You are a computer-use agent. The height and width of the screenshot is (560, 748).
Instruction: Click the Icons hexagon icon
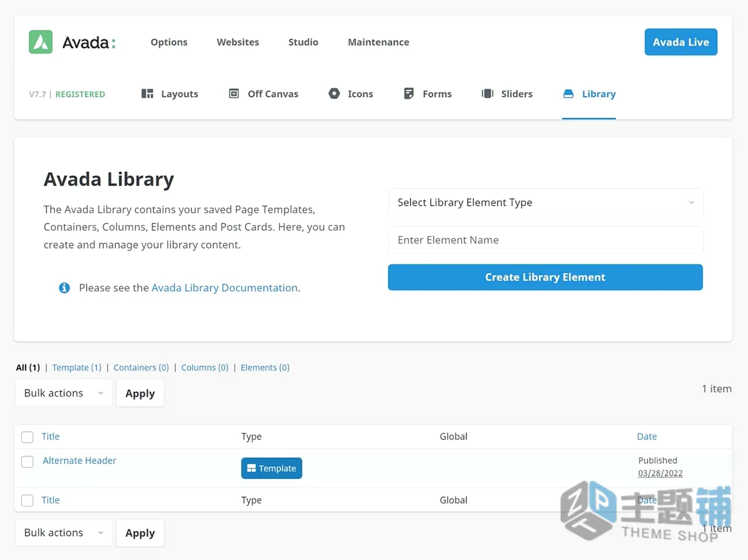[x=334, y=94]
